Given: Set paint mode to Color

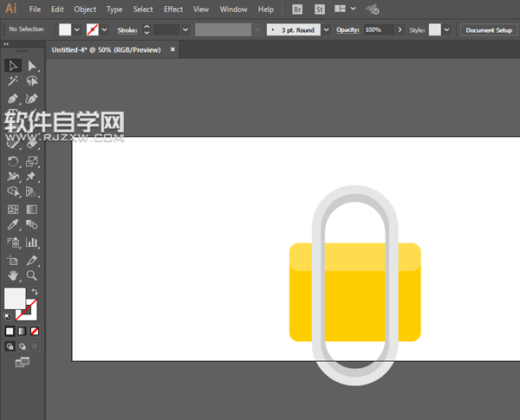Looking at the screenshot, I should point(10,331).
